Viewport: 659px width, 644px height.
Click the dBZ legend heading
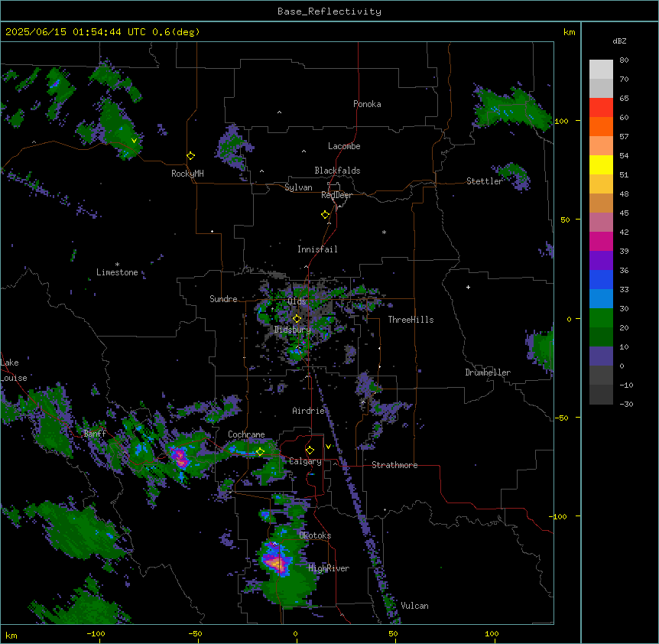coord(619,41)
